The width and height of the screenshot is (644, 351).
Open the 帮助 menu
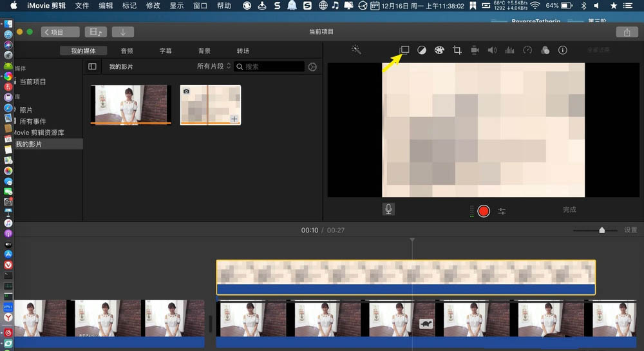tap(224, 6)
